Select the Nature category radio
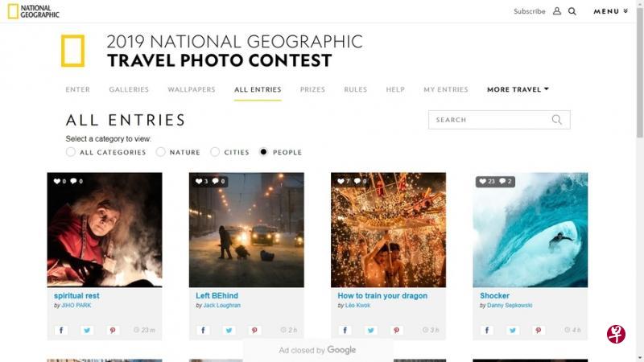This screenshot has width=644, height=362. pos(161,152)
